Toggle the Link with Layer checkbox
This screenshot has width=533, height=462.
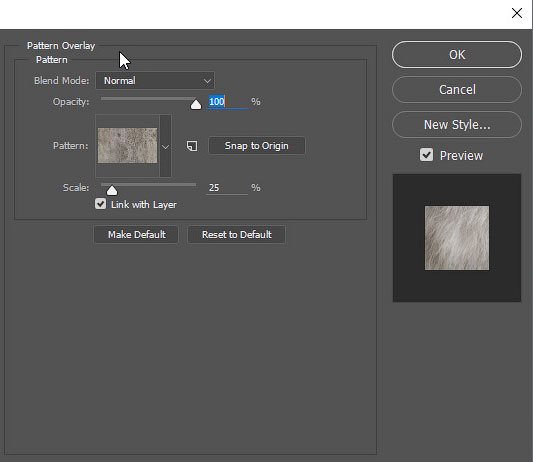101,204
